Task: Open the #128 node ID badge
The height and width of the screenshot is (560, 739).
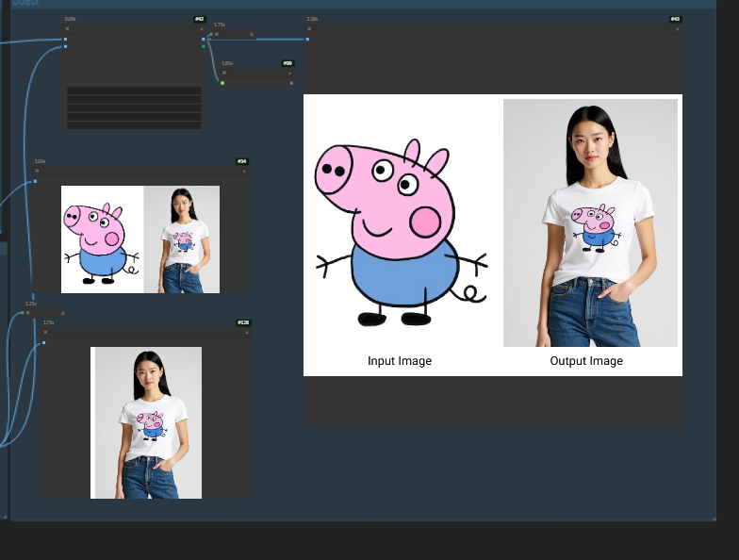Action: coord(243,322)
